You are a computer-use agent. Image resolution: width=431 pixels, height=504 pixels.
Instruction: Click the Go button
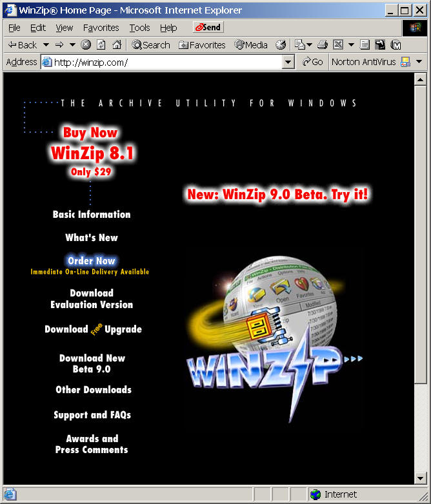(x=313, y=62)
